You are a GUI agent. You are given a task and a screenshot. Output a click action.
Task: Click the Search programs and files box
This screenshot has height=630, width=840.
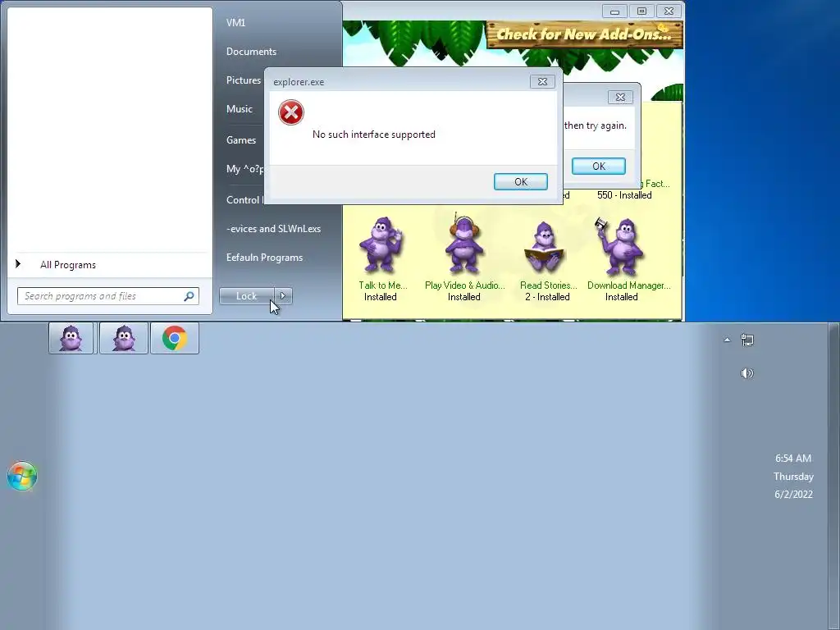pyautogui.click(x=108, y=295)
